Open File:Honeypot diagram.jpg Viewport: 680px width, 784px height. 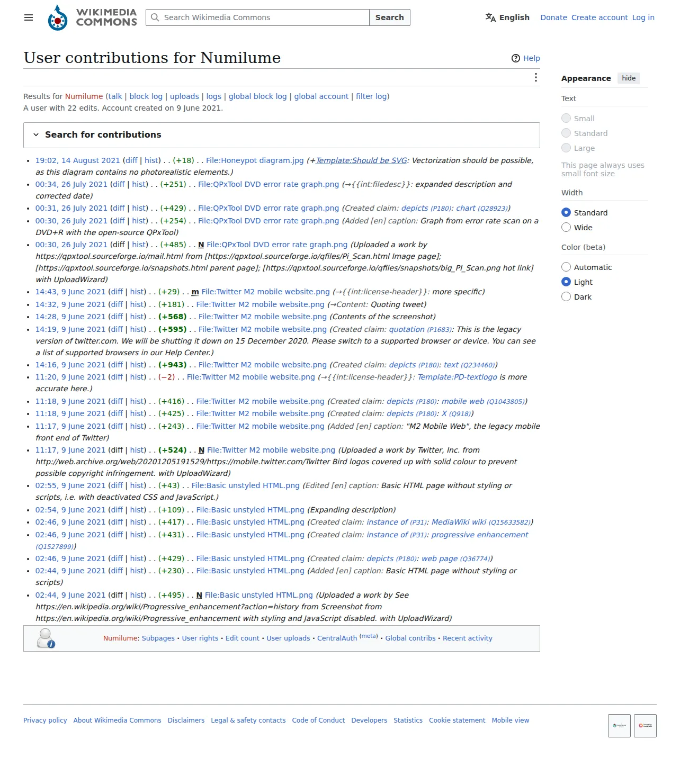[255, 160]
